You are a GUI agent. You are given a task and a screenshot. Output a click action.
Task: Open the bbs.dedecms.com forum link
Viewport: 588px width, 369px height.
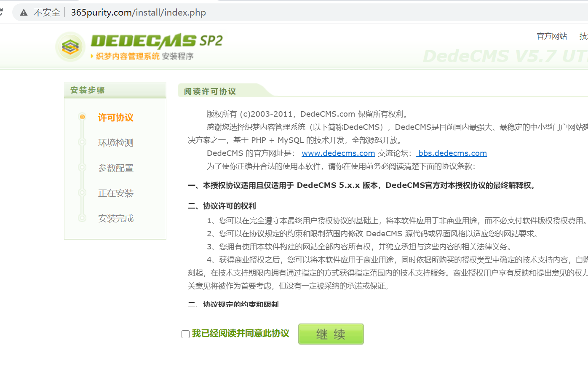[x=452, y=153]
